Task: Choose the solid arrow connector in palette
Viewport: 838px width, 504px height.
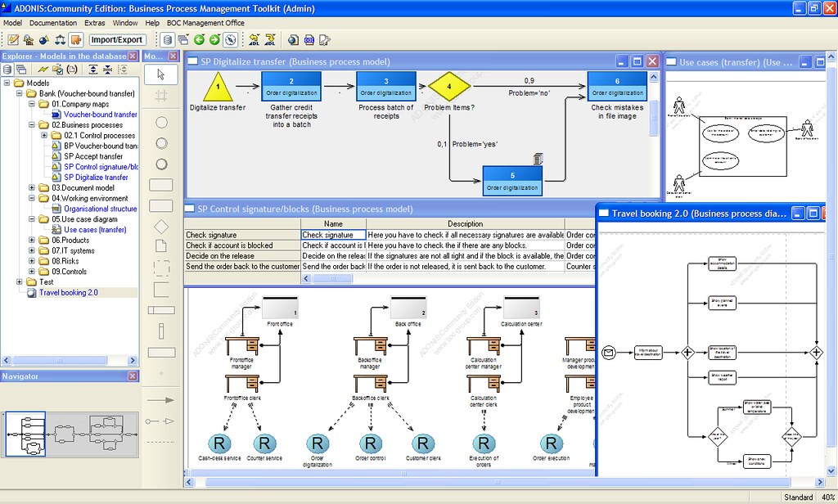Action: [161, 400]
